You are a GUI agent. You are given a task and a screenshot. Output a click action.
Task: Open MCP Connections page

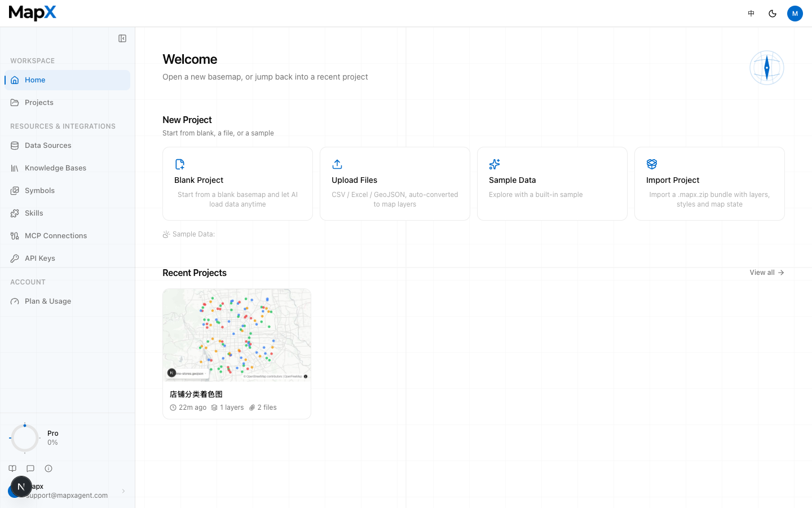point(68,236)
